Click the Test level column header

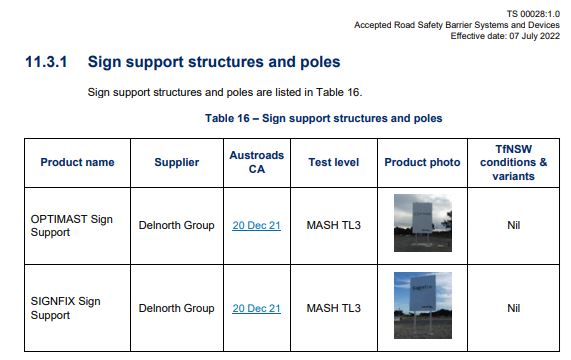click(334, 162)
